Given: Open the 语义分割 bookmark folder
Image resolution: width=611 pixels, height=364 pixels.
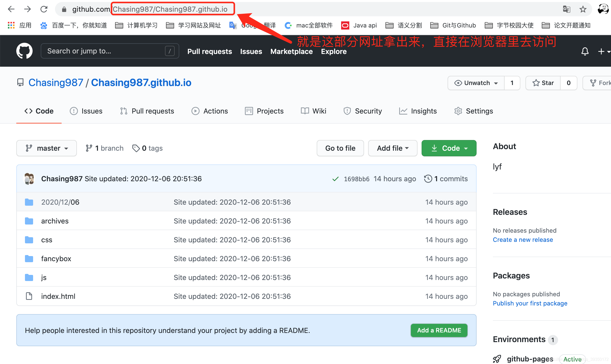Looking at the screenshot, I should pos(404,25).
